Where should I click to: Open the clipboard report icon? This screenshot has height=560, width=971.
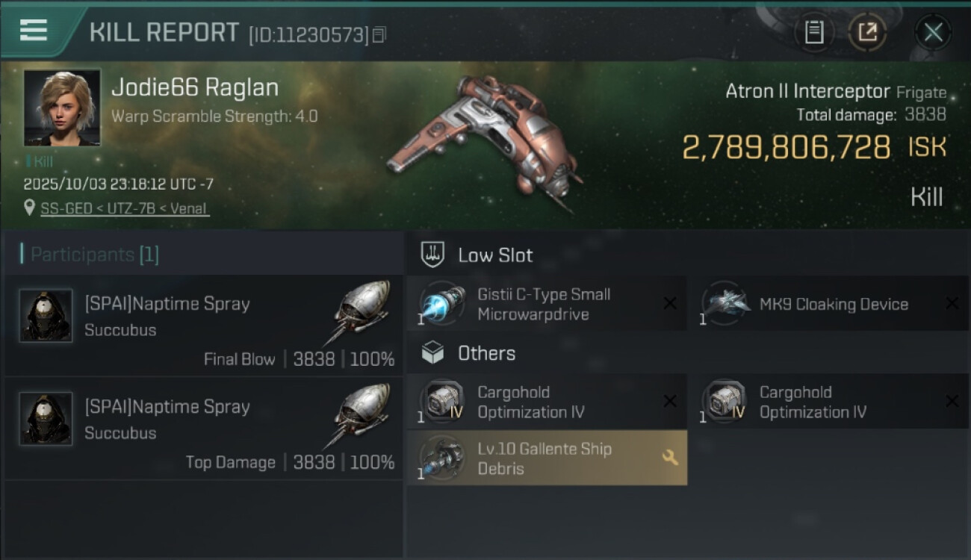click(x=814, y=32)
